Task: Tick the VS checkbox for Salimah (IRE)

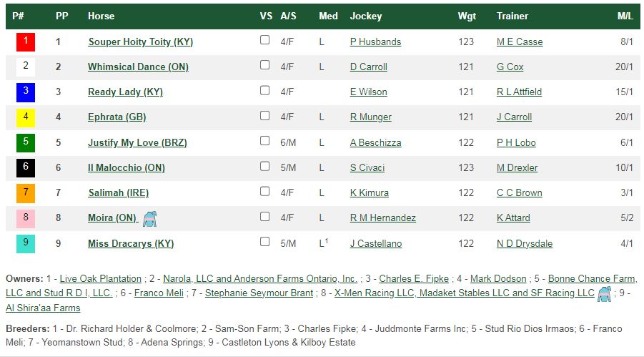Action: pos(265,191)
